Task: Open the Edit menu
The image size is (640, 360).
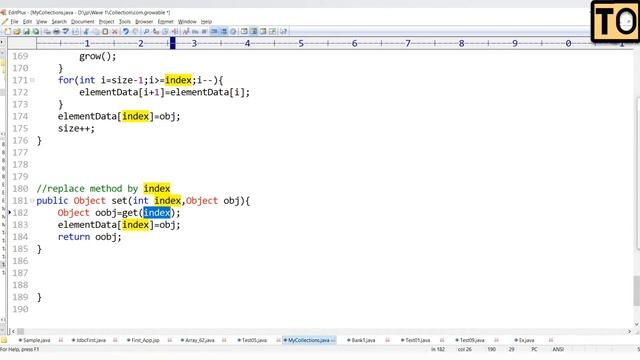Action: [27, 22]
